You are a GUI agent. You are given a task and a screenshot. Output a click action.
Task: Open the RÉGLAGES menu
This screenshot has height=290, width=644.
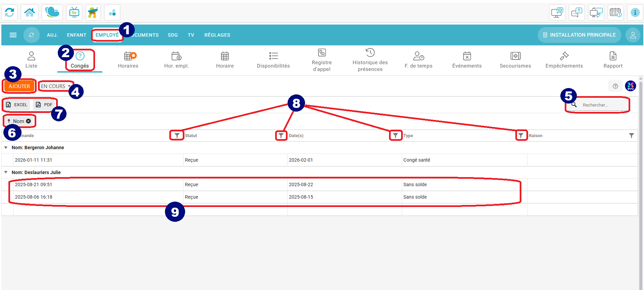click(x=217, y=35)
